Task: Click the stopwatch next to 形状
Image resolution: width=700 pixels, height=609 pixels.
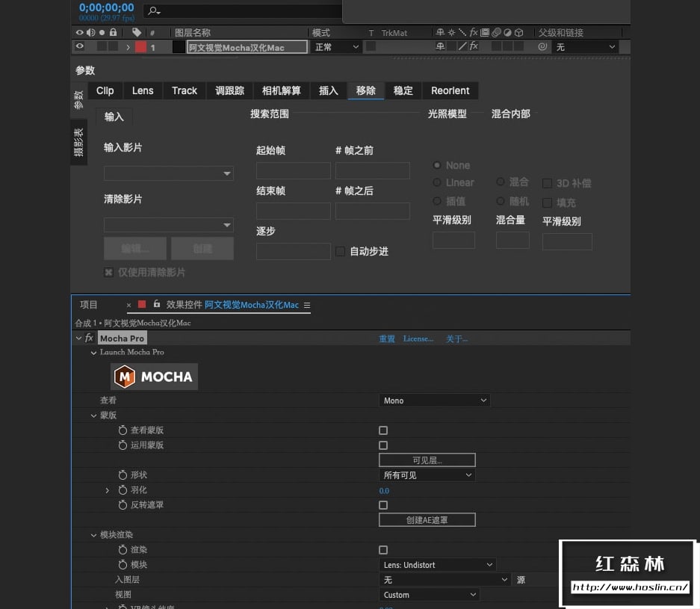Action: click(x=123, y=474)
